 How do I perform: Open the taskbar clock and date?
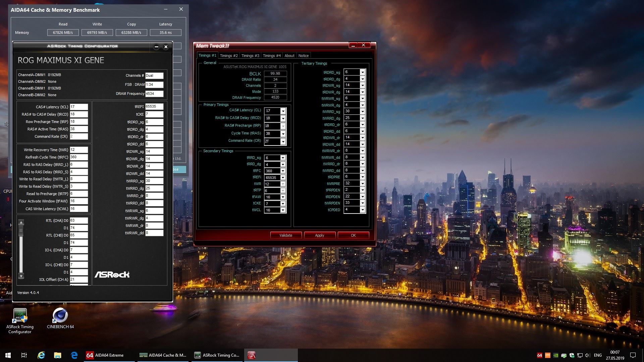615,355
